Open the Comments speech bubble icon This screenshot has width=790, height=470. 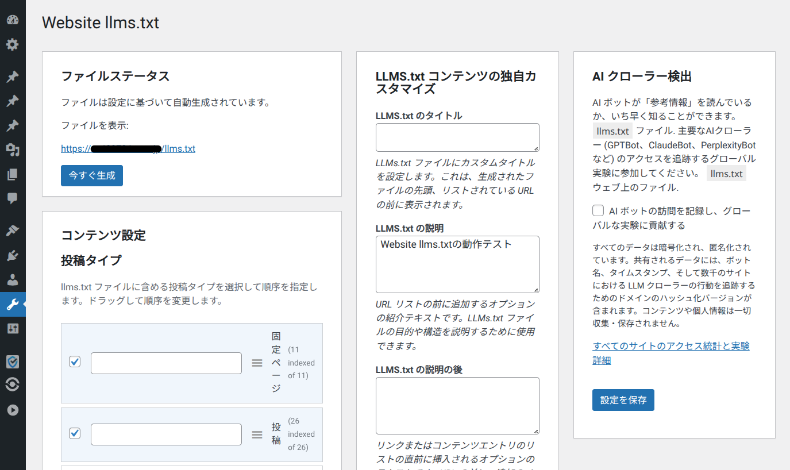coord(13,198)
